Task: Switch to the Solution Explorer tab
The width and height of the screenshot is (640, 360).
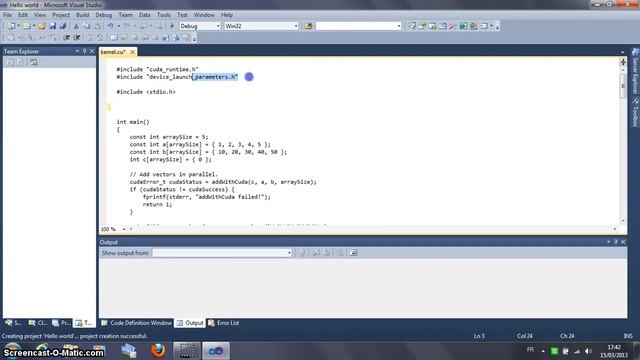Action: click(x=13, y=323)
